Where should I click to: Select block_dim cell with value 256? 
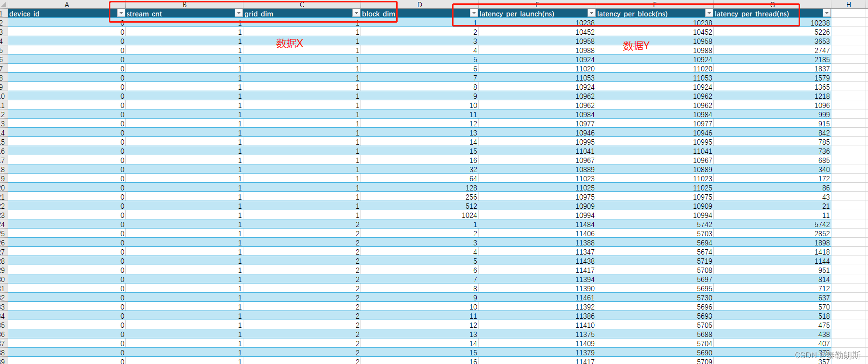(419, 197)
